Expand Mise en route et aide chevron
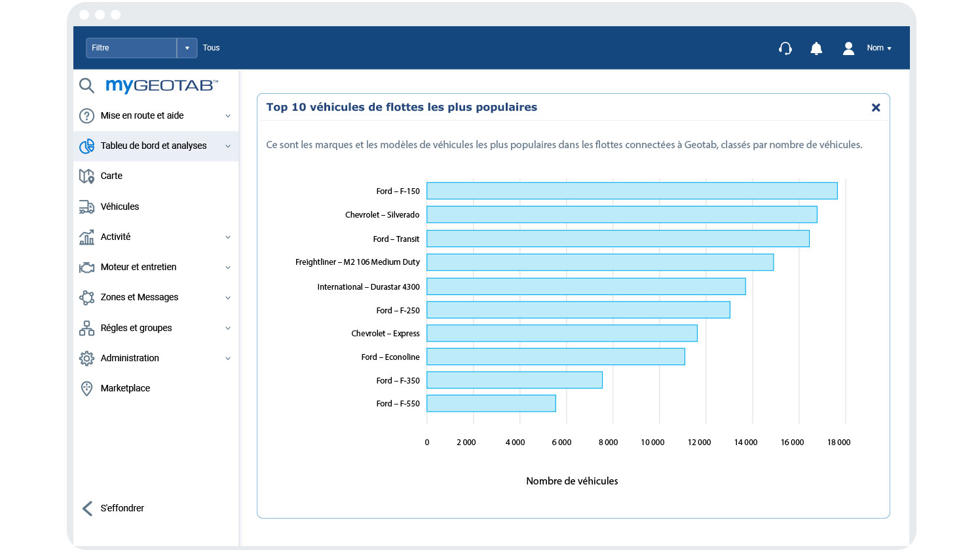980x552 pixels. pos(228,116)
